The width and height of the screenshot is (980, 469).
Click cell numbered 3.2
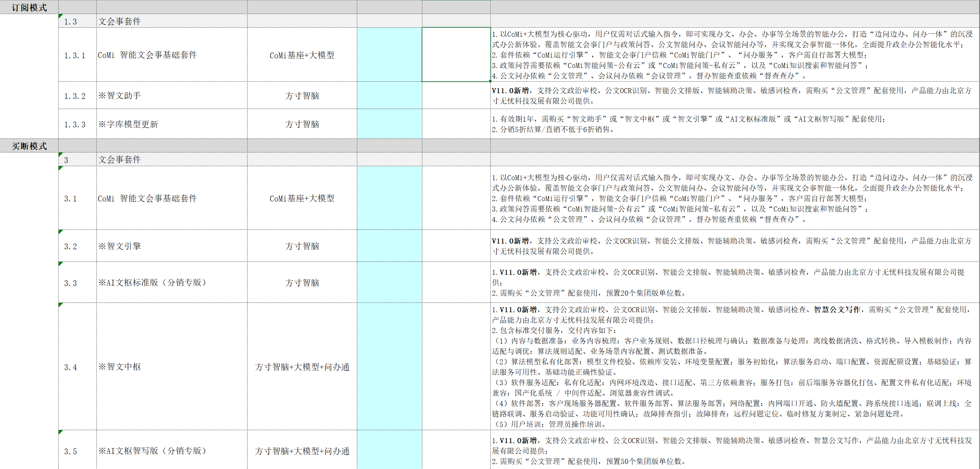click(78, 246)
